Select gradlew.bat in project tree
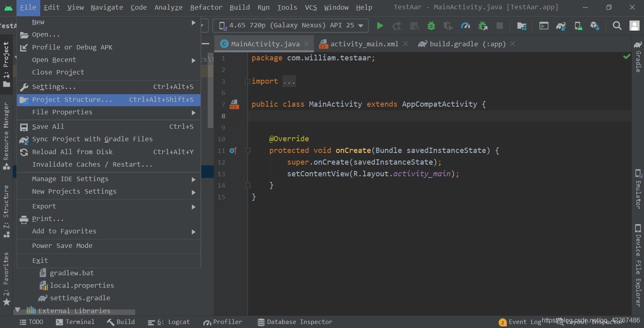 [72, 273]
